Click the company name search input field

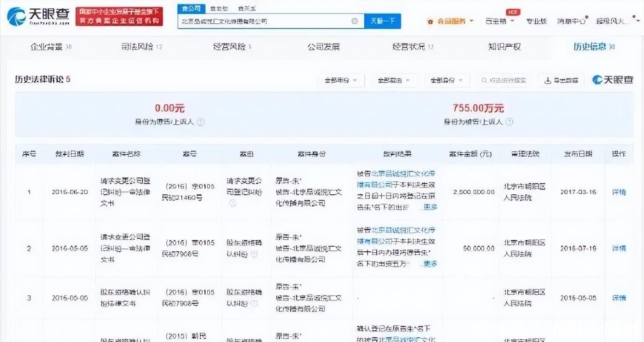[x=264, y=21]
